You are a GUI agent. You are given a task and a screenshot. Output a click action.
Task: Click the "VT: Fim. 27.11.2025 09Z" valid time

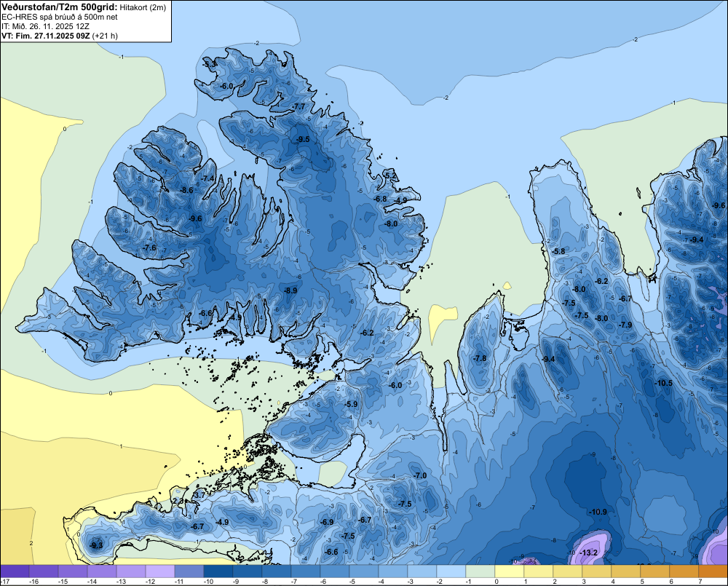tap(46, 36)
